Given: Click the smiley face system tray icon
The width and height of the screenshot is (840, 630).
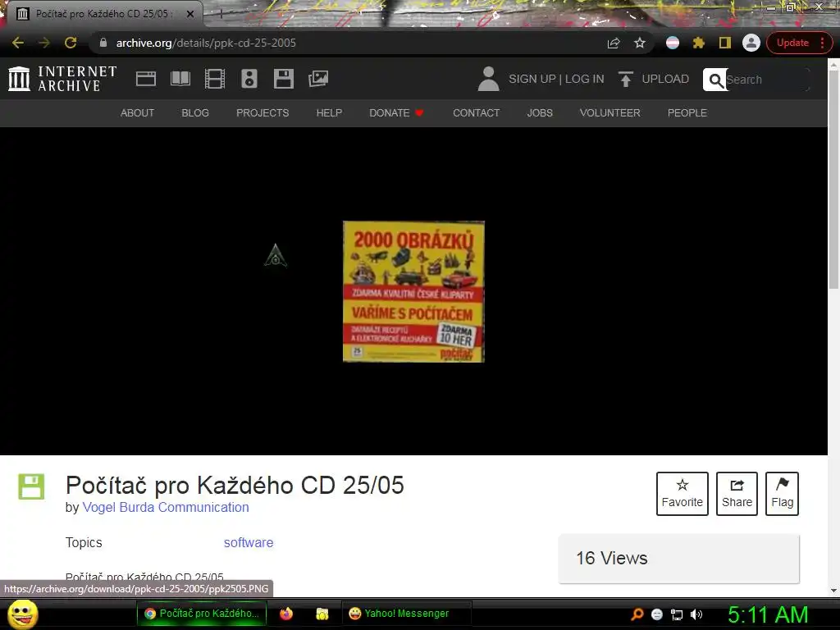Looking at the screenshot, I should pyautogui.click(x=657, y=614).
